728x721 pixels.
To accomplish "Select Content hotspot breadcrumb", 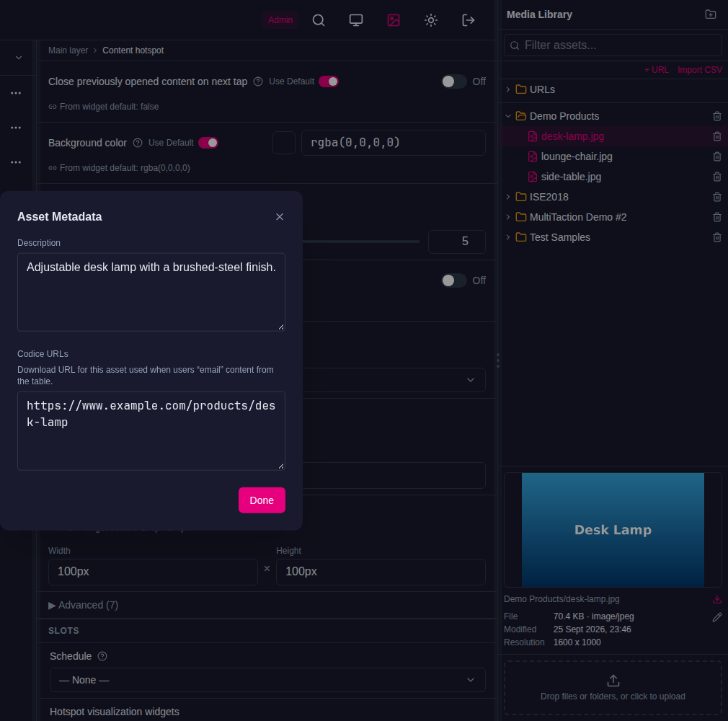I will point(133,50).
